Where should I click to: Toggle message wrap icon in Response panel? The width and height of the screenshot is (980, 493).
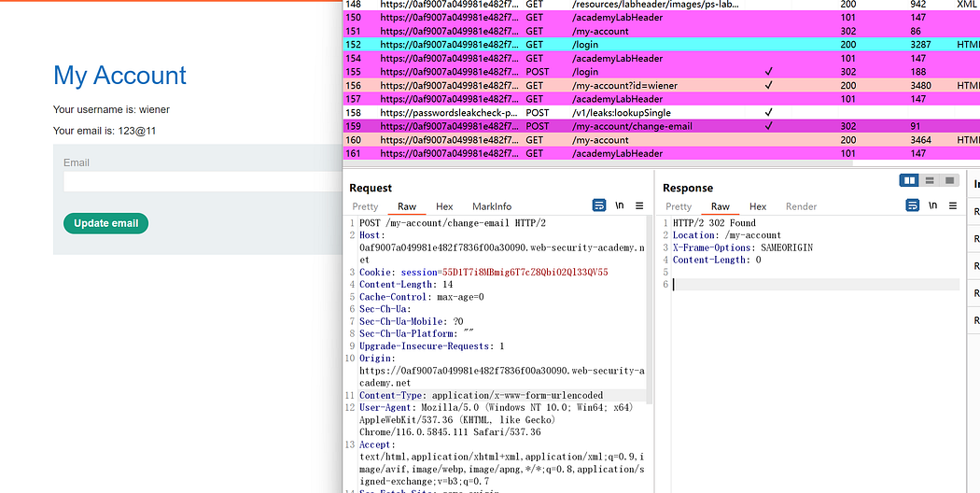pyautogui.click(x=913, y=205)
